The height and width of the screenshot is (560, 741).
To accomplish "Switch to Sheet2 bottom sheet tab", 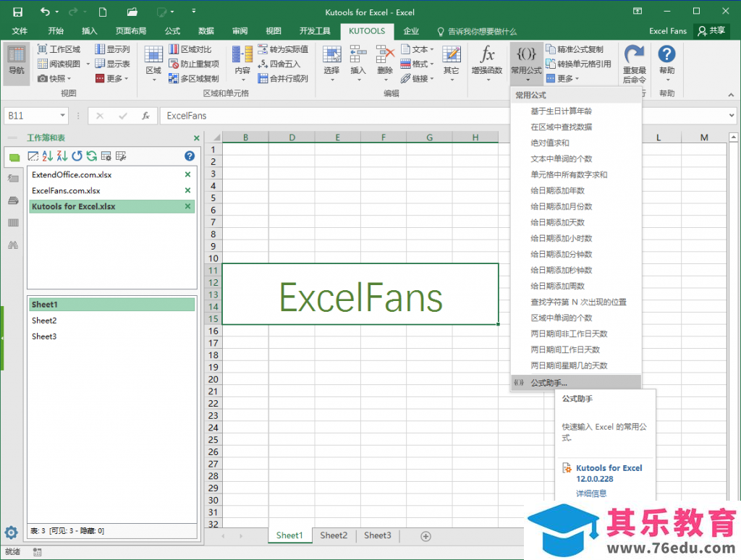I will click(334, 535).
